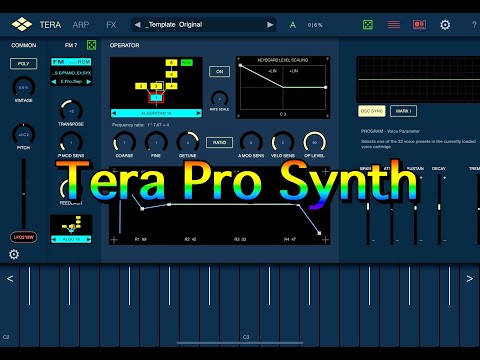Step to the next algorithm with the right arrow

click(199, 113)
